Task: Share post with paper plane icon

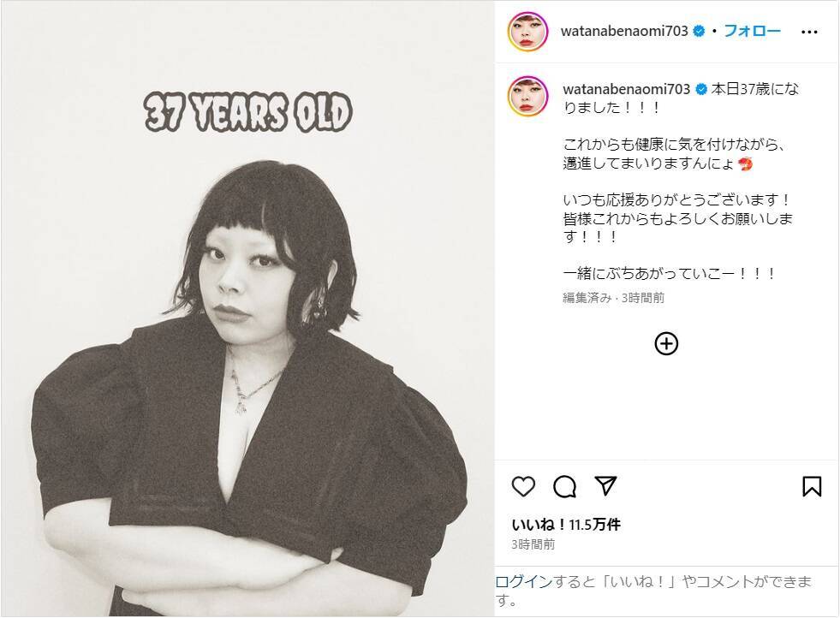Action: (606, 485)
